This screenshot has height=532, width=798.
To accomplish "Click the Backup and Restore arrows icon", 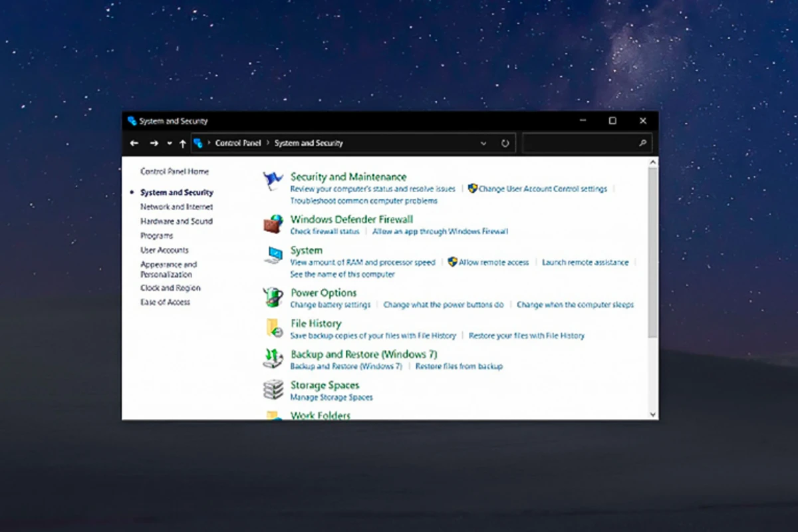I will [273, 358].
